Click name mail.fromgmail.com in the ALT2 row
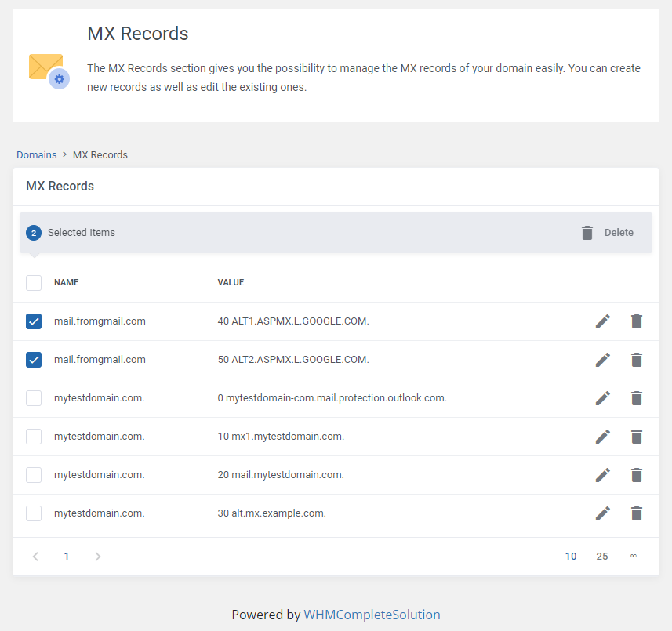Image resolution: width=672 pixels, height=631 pixels. pos(100,360)
